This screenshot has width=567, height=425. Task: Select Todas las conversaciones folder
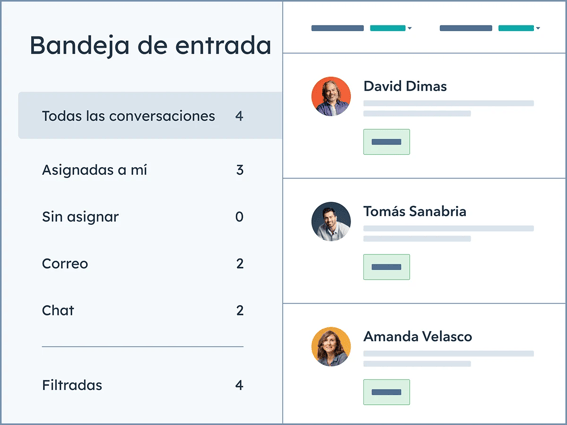tap(150, 115)
